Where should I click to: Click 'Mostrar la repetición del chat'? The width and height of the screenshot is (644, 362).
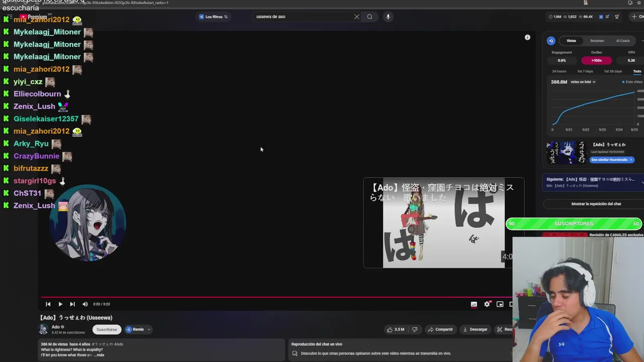click(x=596, y=204)
